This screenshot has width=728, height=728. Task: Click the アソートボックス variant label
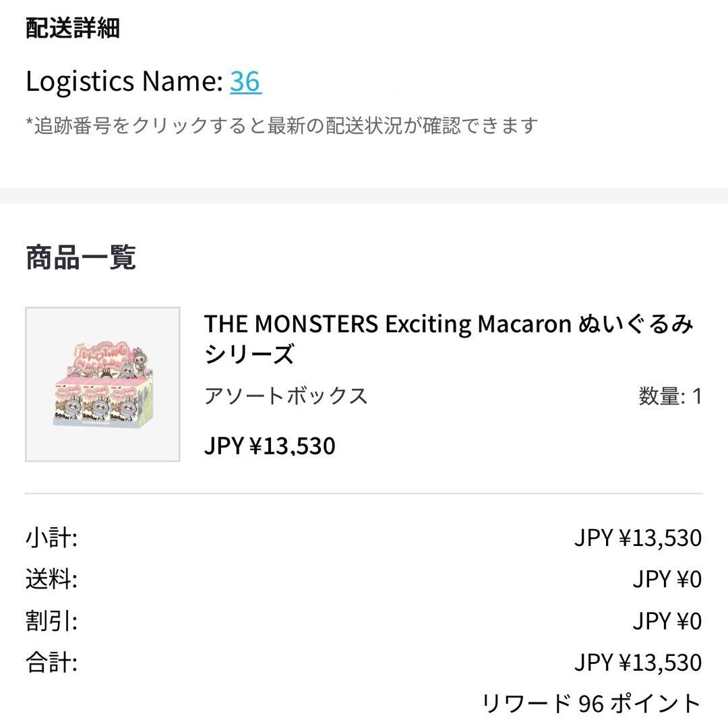pos(286,396)
